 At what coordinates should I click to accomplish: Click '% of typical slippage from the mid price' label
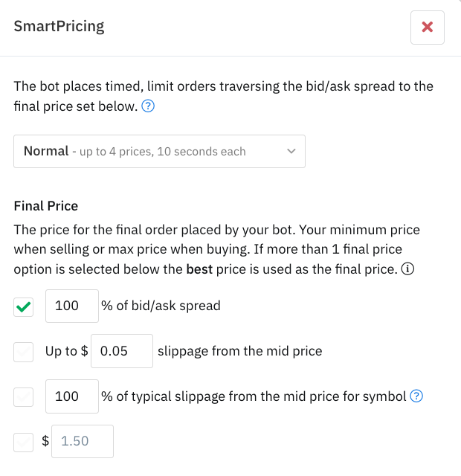pos(253,396)
